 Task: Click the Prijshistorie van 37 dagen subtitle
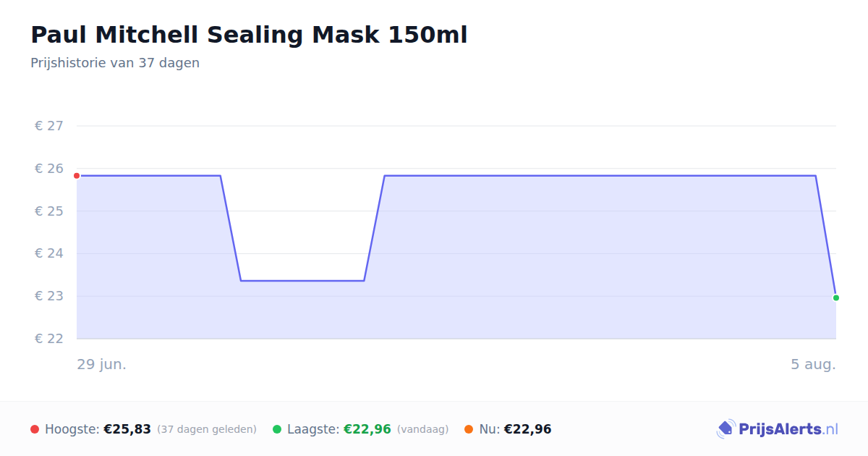click(115, 63)
